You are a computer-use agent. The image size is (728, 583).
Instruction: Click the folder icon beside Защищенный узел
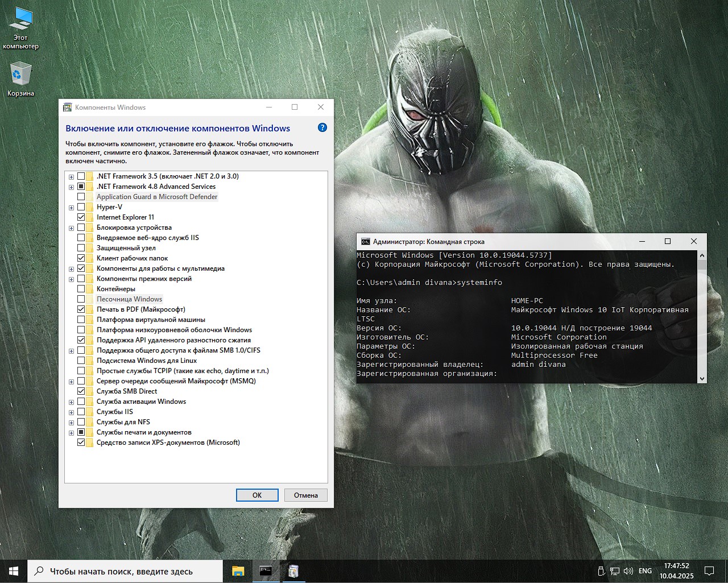click(x=90, y=248)
